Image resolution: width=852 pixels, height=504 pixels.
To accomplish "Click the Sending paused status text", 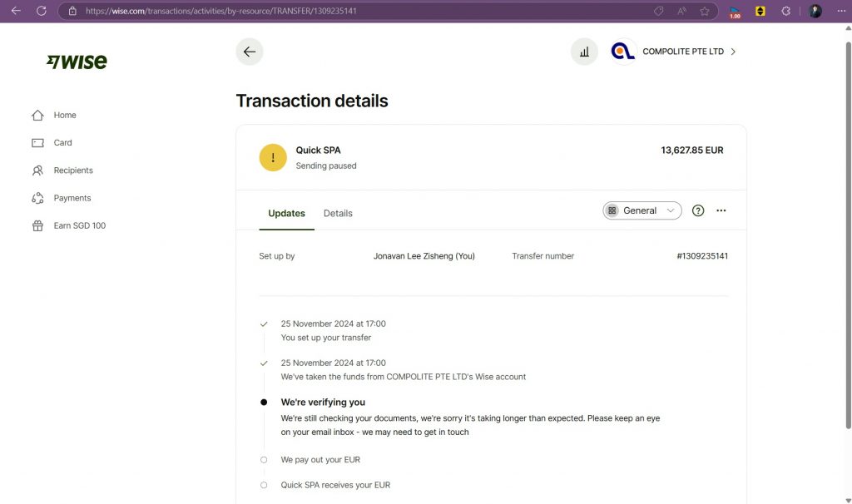I will tap(326, 166).
